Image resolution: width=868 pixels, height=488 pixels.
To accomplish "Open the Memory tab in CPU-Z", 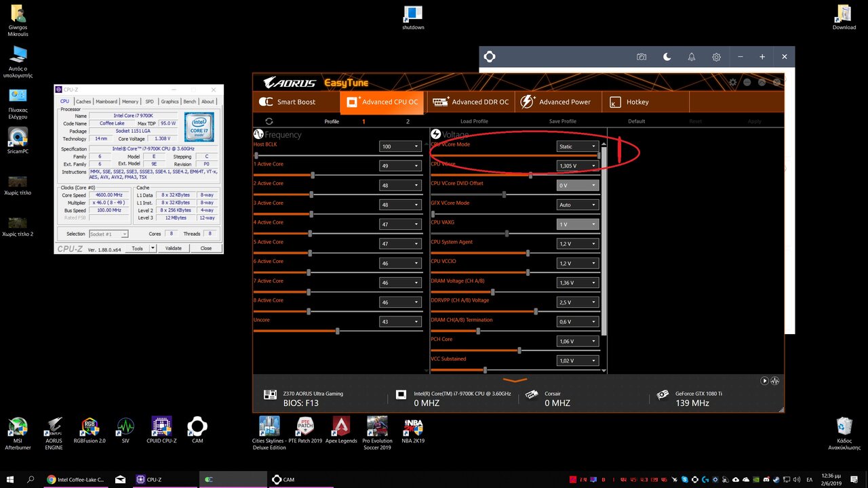I will [130, 102].
